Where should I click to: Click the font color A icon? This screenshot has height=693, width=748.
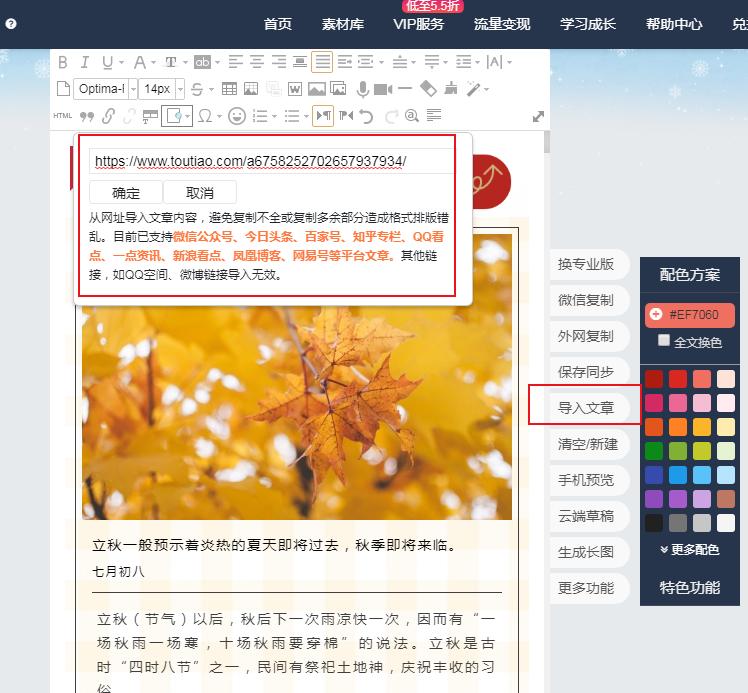pos(139,62)
